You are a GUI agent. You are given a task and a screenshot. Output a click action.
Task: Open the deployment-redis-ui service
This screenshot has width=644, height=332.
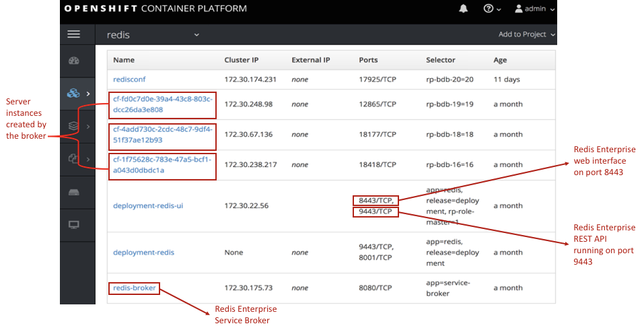pyautogui.click(x=148, y=206)
